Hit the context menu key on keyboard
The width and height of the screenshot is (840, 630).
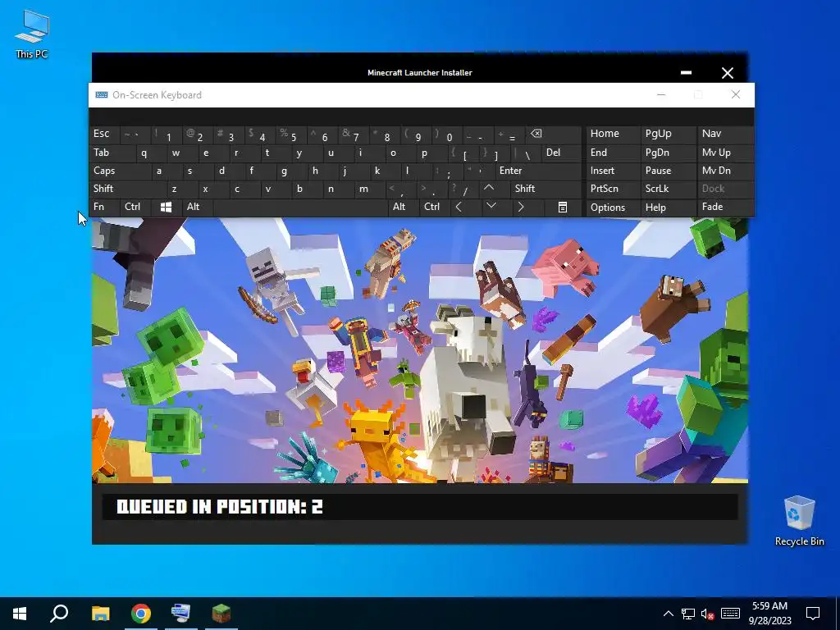point(563,208)
